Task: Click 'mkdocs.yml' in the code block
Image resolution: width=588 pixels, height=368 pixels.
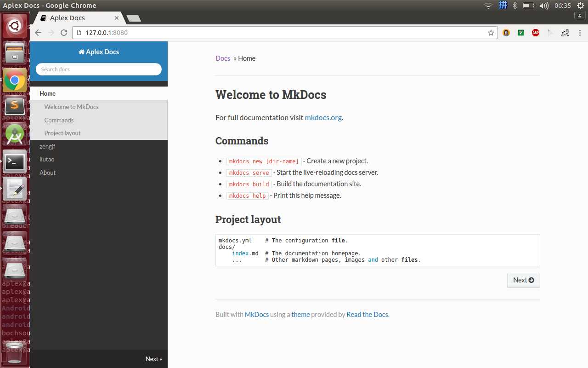Action: [235, 241]
